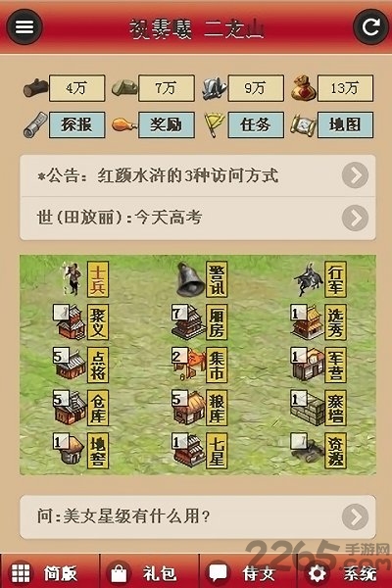392x588 pixels.
Task: Select the 地窖 cellar hut icon
Action: (x=69, y=450)
